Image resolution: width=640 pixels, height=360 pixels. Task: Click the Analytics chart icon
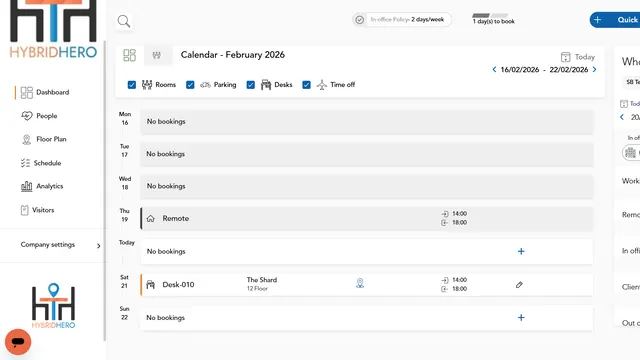tap(27, 187)
